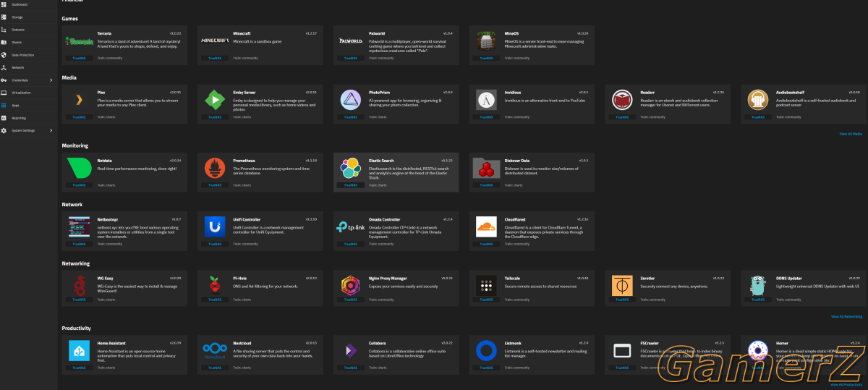Open the PhotoPrism app icon
Screen dimensions: 868x390
pos(351,100)
